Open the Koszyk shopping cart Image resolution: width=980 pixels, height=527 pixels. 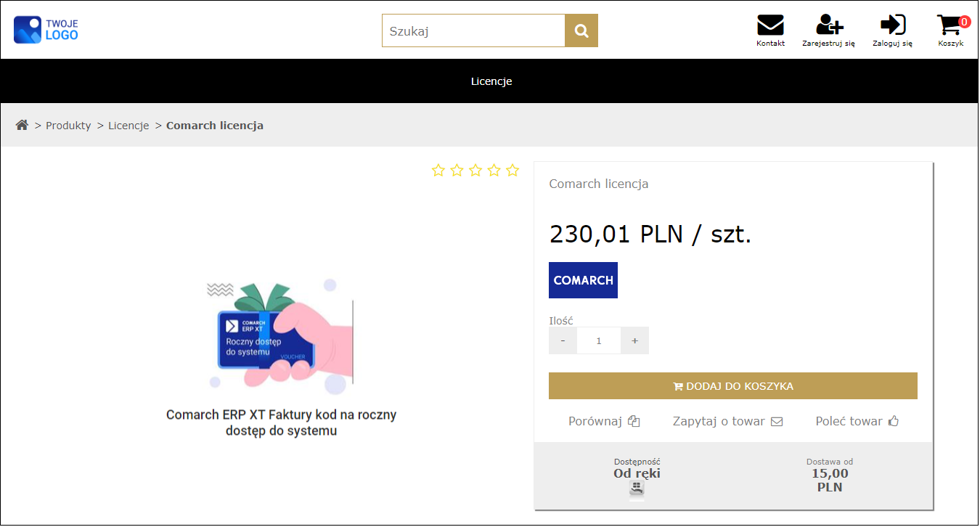click(x=950, y=26)
